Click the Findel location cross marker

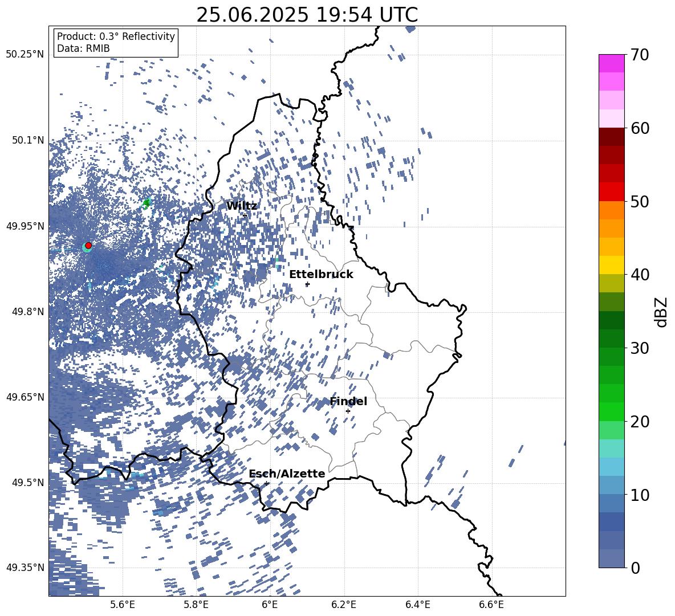(x=348, y=411)
